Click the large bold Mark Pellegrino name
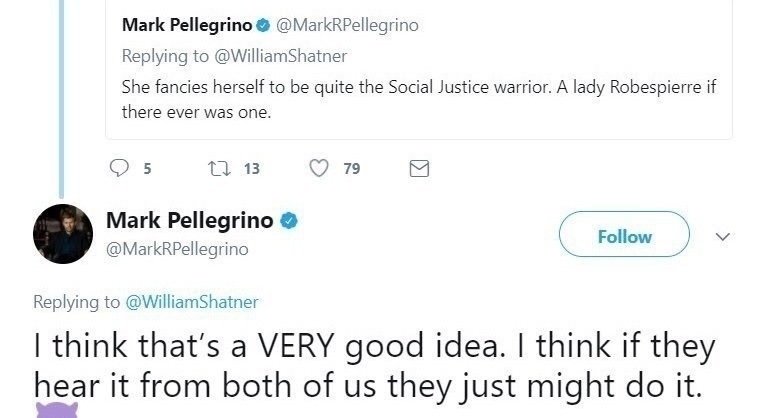768x418 pixels. click(x=189, y=221)
